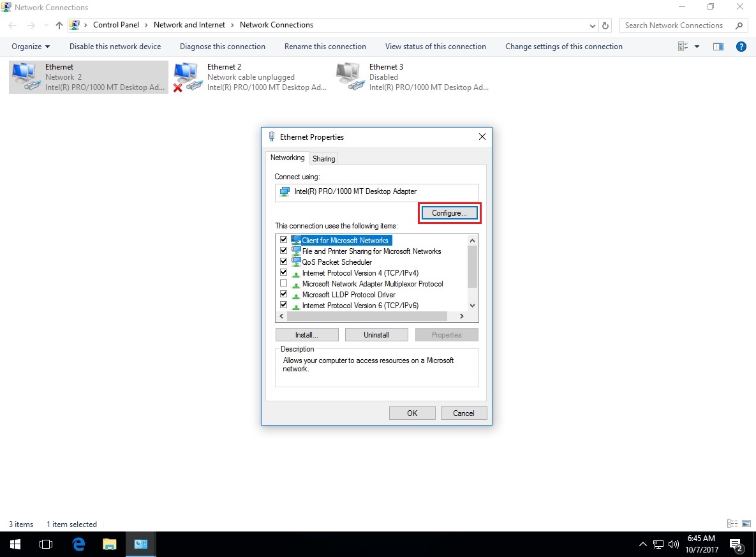Image resolution: width=756 pixels, height=557 pixels.
Task: Select the Ethernet 2 unplugged adapter icon
Action: click(188, 77)
